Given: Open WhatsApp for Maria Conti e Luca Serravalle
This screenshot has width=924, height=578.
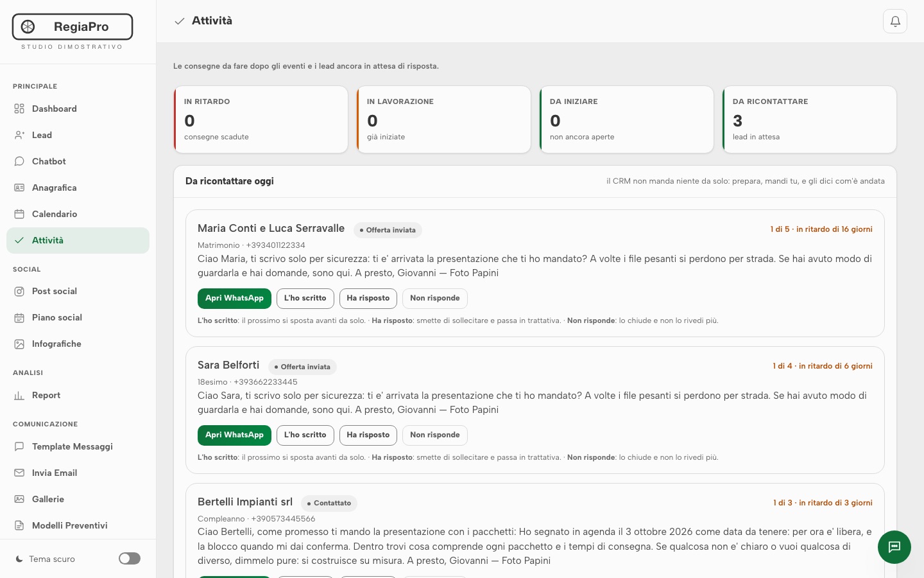Looking at the screenshot, I should [x=234, y=298].
